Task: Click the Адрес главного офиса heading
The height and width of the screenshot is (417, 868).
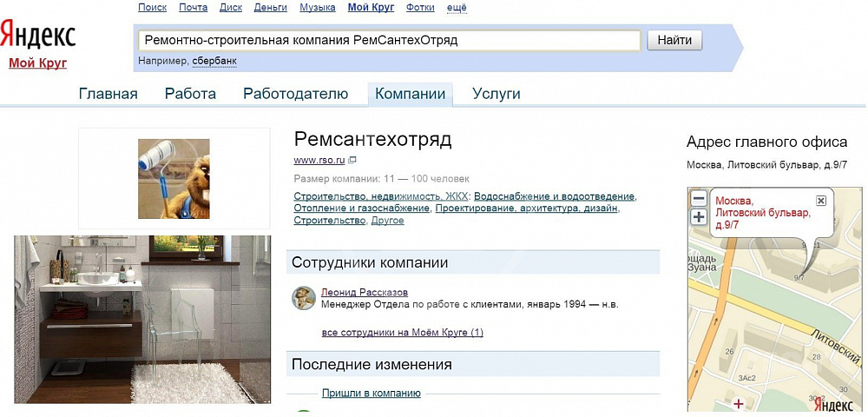Action: (x=766, y=142)
